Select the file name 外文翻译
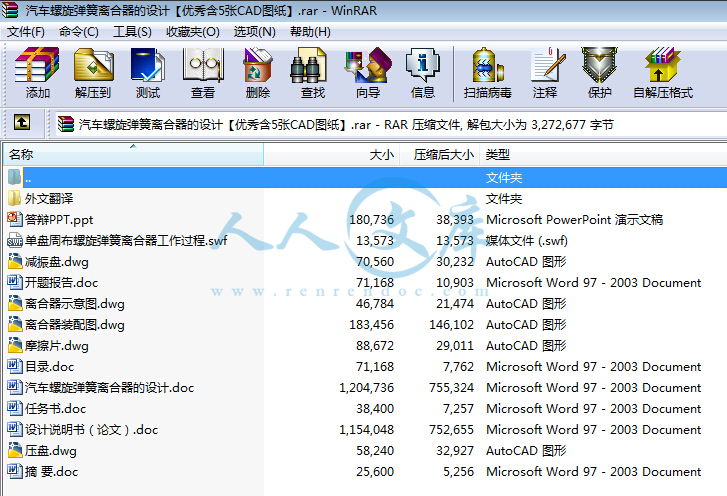The image size is (727, 496). pos(49,198)
